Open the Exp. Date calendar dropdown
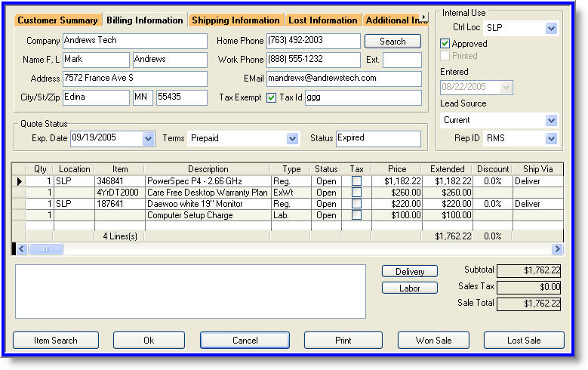The width and height of the screenshot is (588, 370). [148, 139]
